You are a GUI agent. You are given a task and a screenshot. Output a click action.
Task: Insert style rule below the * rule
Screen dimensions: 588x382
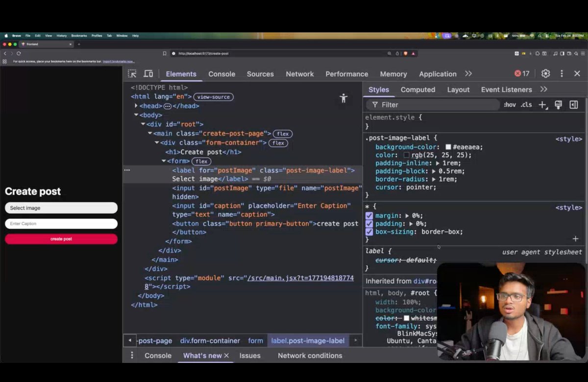coord(575,239)
